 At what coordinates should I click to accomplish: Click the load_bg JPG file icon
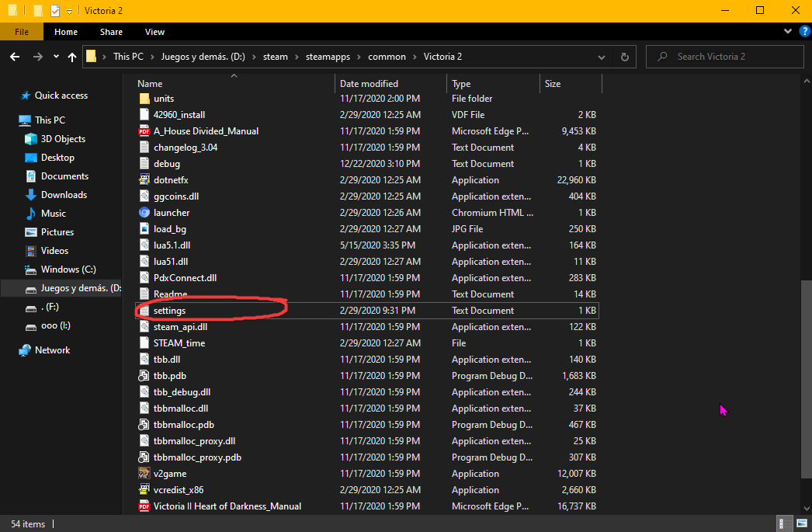[x=144, y=229]
